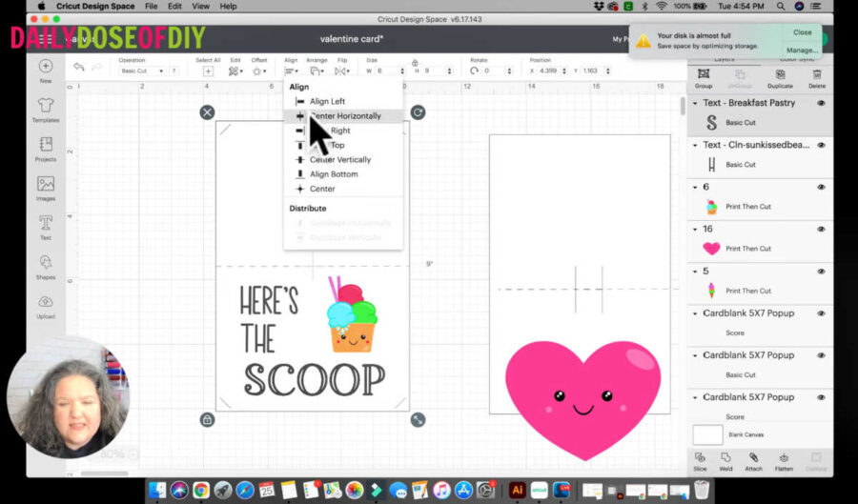Viewport: 858px width, 504px height.
Task: Choose Center Horizontally from Align menu
Action: [343, 116]
